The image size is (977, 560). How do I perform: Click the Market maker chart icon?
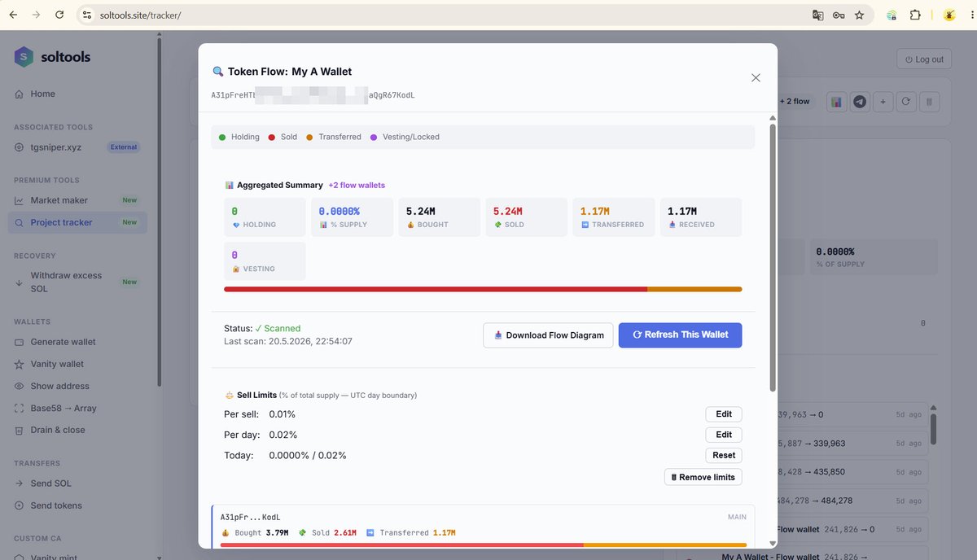pos(19,200)
